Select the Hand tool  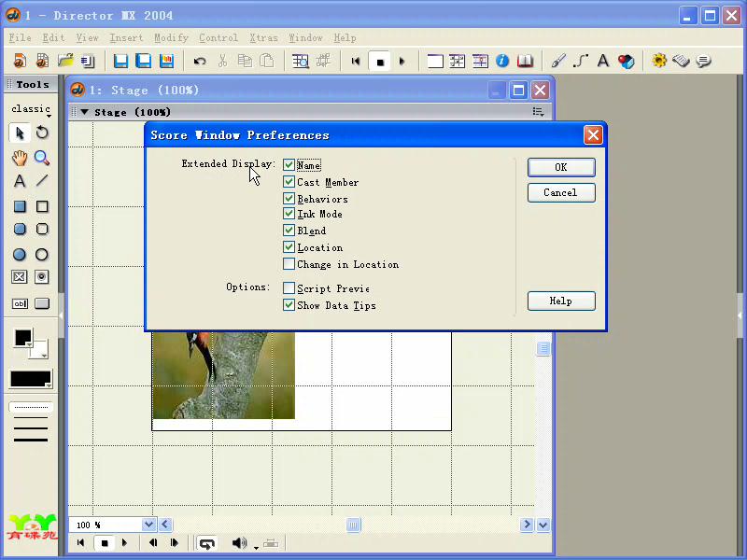click(20, 158)
